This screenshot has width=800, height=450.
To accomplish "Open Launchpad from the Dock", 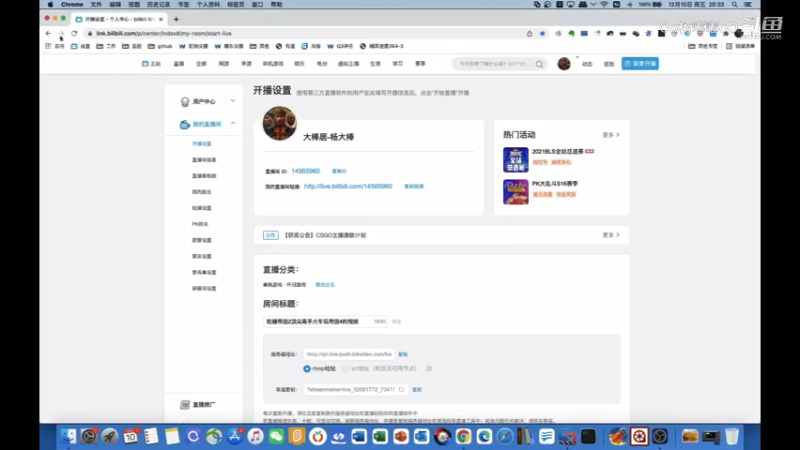I will tap(110, 436).
